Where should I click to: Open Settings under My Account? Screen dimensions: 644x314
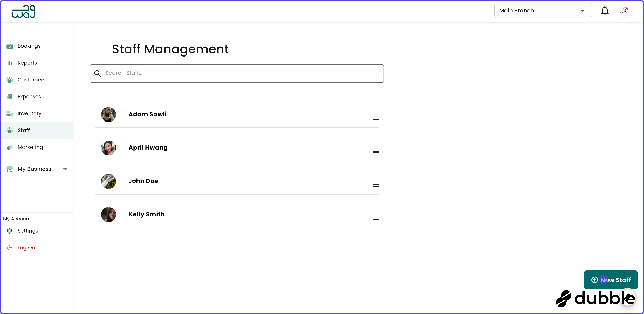tap(28, 231)
